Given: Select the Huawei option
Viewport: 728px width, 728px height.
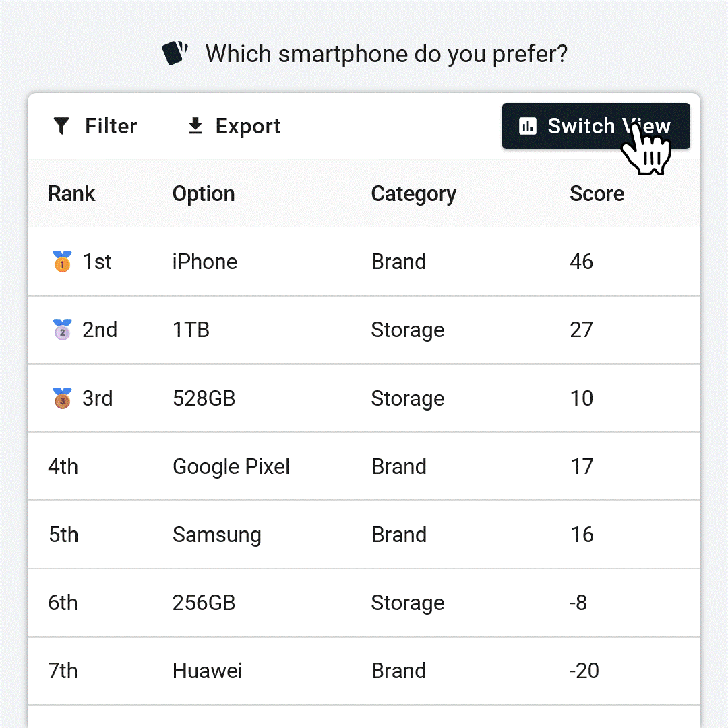Looking at the screenshot, I should (x=207, y=671).
